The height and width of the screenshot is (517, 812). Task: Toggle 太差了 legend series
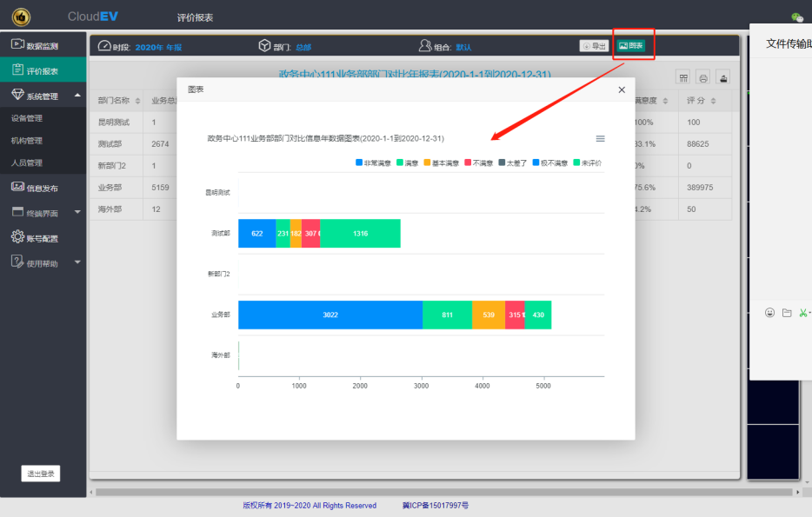pos(512,163)
